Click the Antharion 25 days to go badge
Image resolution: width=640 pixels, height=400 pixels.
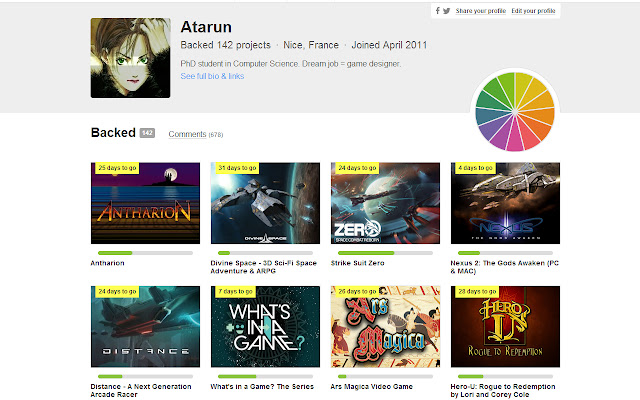point(116,168)
